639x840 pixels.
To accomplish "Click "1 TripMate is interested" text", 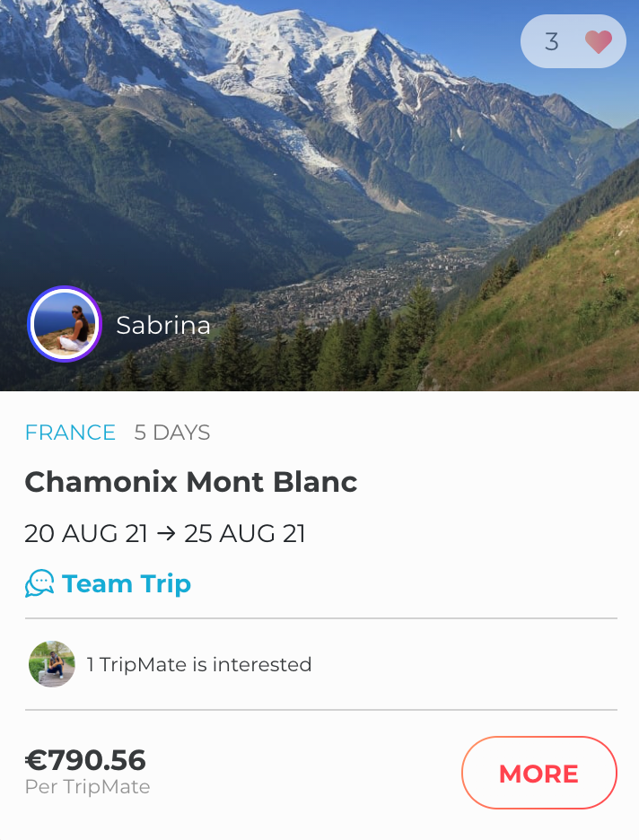I will tap(199, 665).
